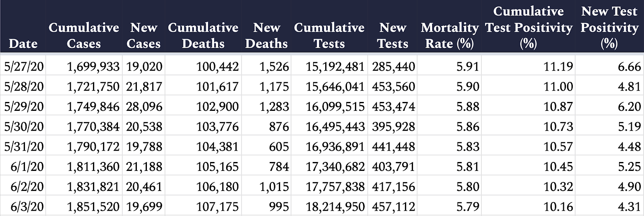644x216 pixels.
Task: Click mortality rate value 5.79
Action: (468, 207)
